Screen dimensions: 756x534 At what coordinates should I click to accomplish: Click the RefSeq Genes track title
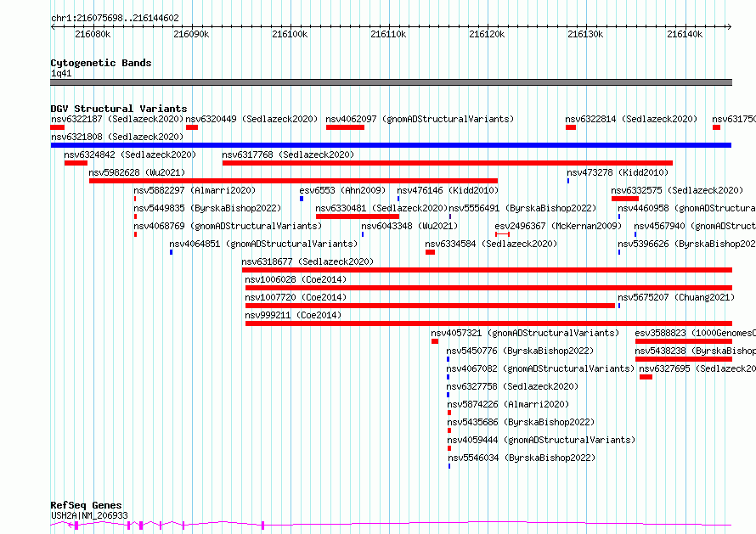[x=87, y=506]
